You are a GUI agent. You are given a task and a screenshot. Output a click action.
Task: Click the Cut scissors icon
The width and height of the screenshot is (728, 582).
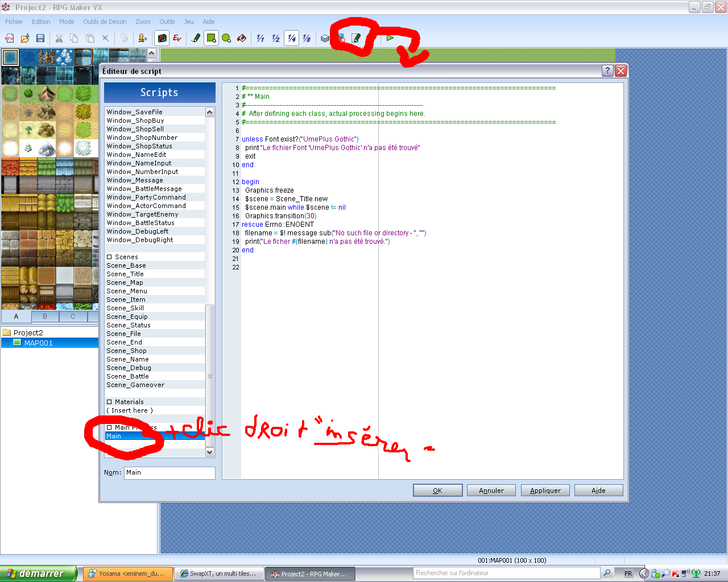tap(59, 38)
